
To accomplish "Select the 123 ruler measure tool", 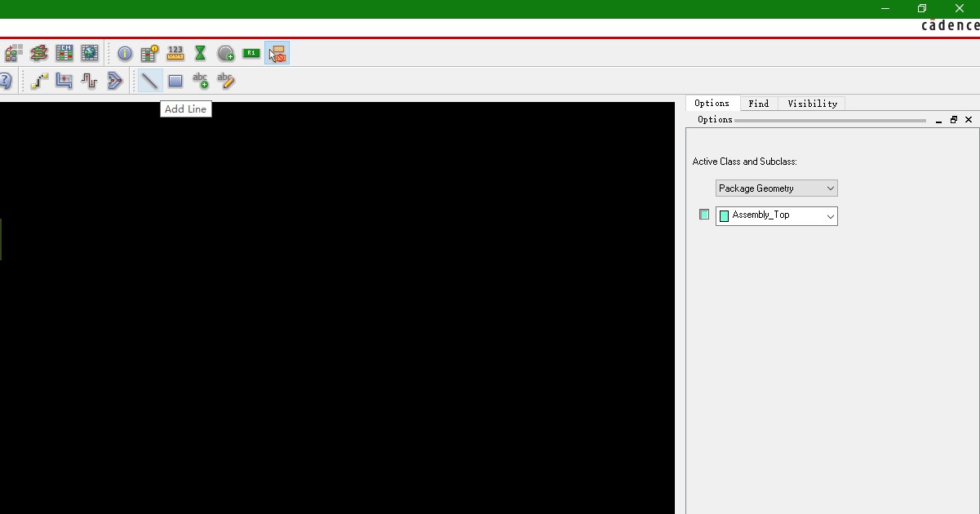I will [175, 54].
